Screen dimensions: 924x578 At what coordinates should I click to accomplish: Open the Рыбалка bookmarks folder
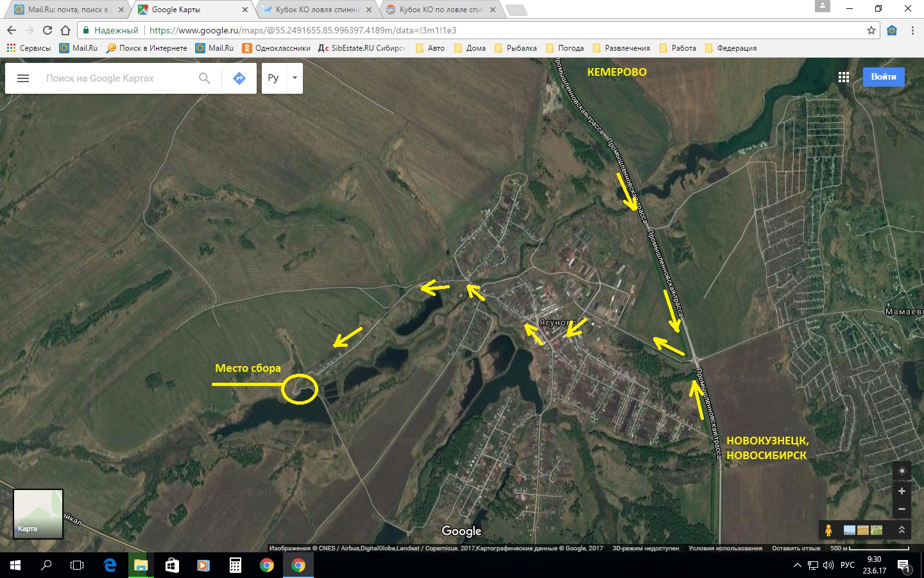[x=515, y=48]
